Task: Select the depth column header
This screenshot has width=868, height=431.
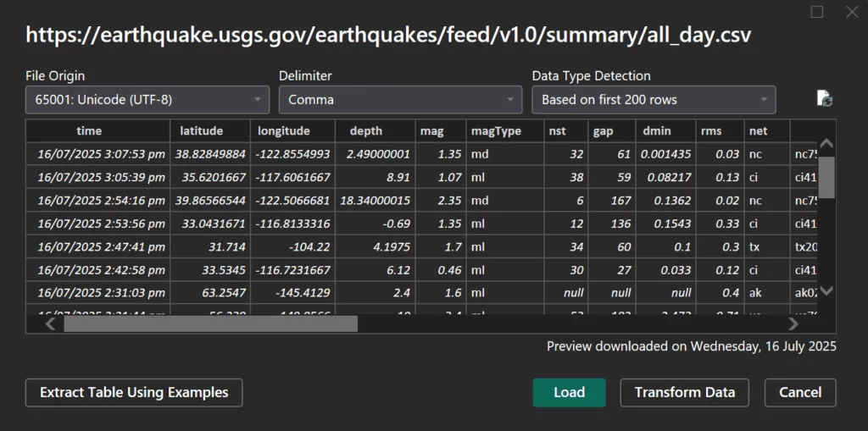Action: 376,131
